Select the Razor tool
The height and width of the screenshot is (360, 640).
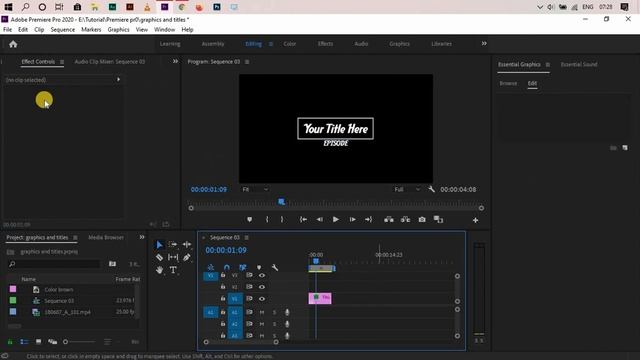(160, 257)
